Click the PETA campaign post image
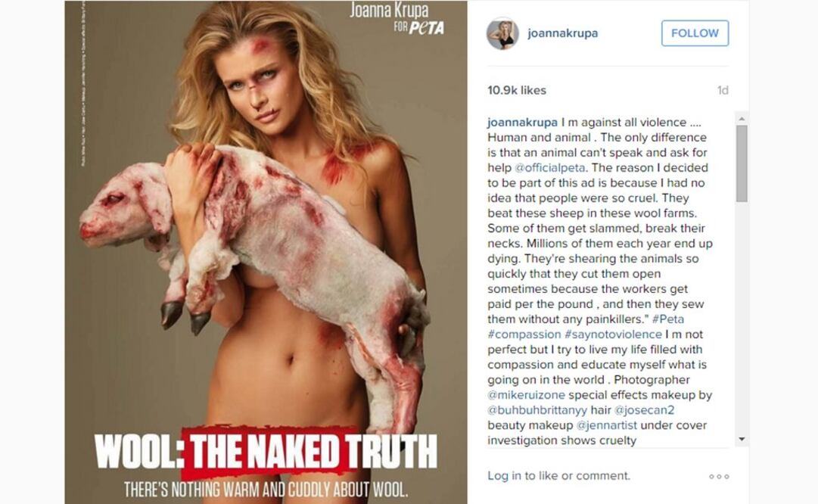This screenshot has width=818, height=504. tap(266, 252)
